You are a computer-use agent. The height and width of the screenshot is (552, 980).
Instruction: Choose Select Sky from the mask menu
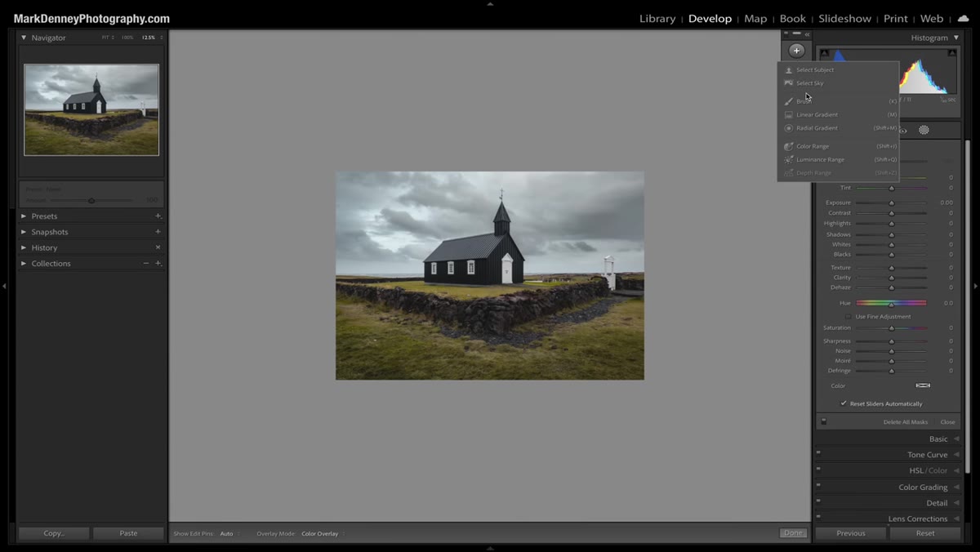tap(810, 83)
